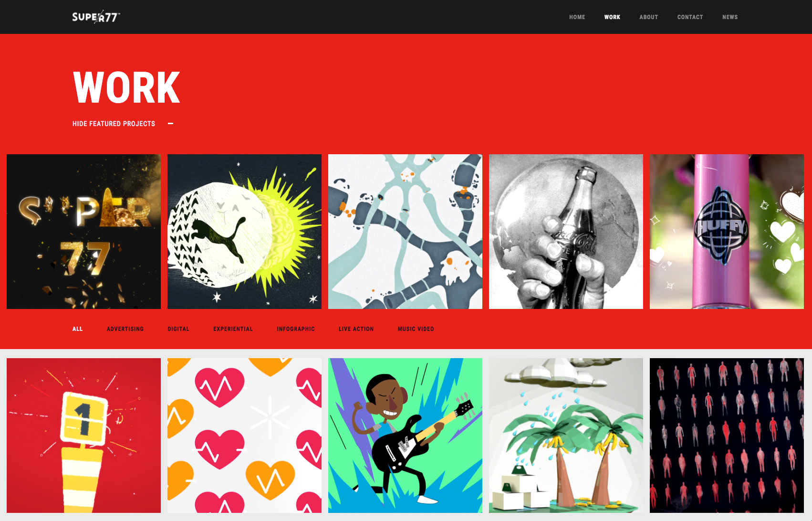This screenshot has height=521, width=812.
Task: Open the News nav link
Action: (730, 17)
